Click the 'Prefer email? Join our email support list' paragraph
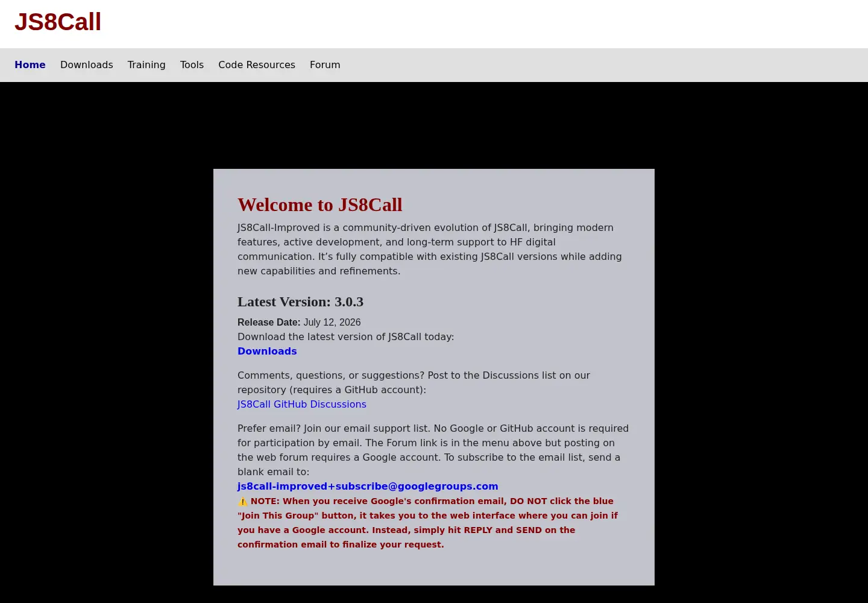The width and height of the screenshot is (868, 603). (x=433, y=450)
